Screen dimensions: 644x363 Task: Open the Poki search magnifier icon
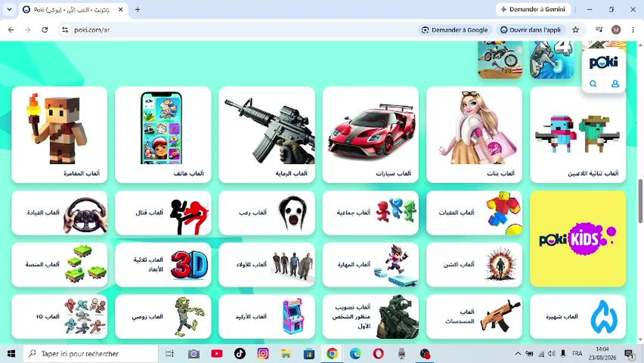[593, 84]
